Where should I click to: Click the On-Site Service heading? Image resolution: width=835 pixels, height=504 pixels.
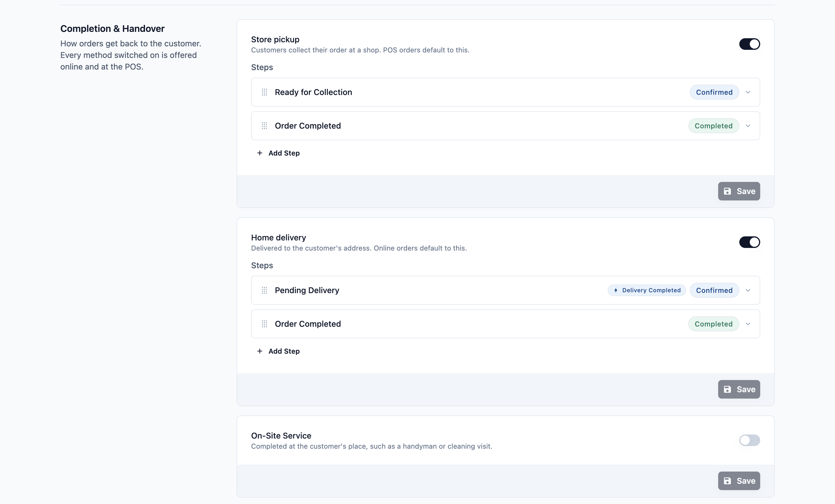coord(281,435)
